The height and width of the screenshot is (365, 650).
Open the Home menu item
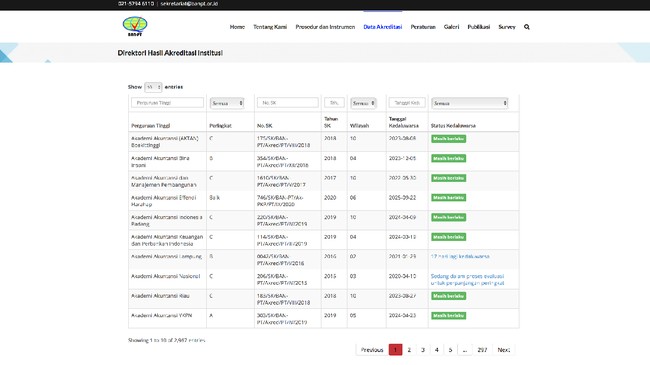tap(237, 27)
